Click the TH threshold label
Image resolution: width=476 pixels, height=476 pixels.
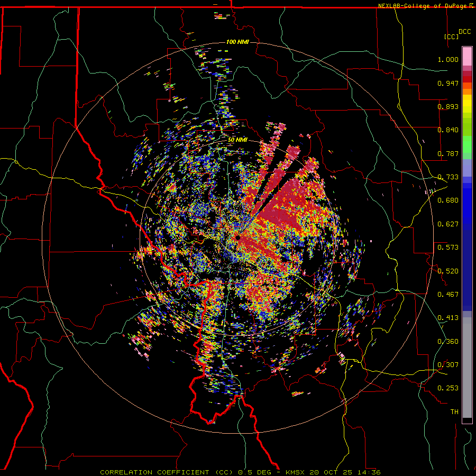coord(454,412)
